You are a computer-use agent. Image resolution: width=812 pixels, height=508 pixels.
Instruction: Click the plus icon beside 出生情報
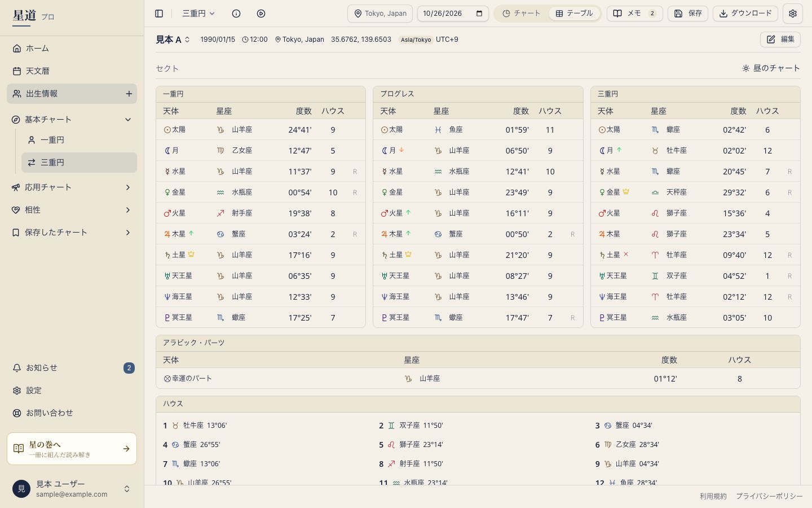tap(129, 94)
